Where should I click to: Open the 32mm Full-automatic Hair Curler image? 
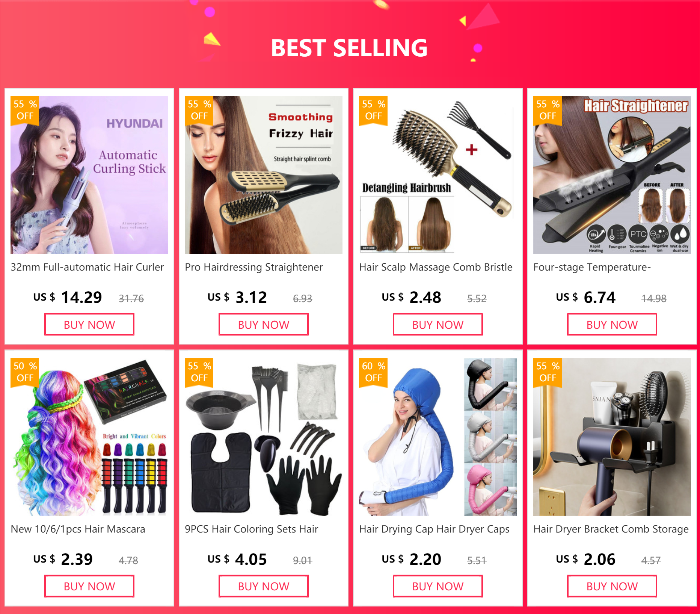coord(89,175)
